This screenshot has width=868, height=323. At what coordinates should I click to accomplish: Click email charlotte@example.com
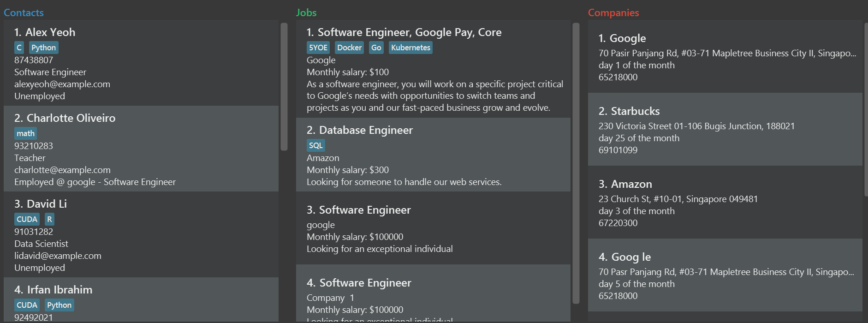point(62,170)
